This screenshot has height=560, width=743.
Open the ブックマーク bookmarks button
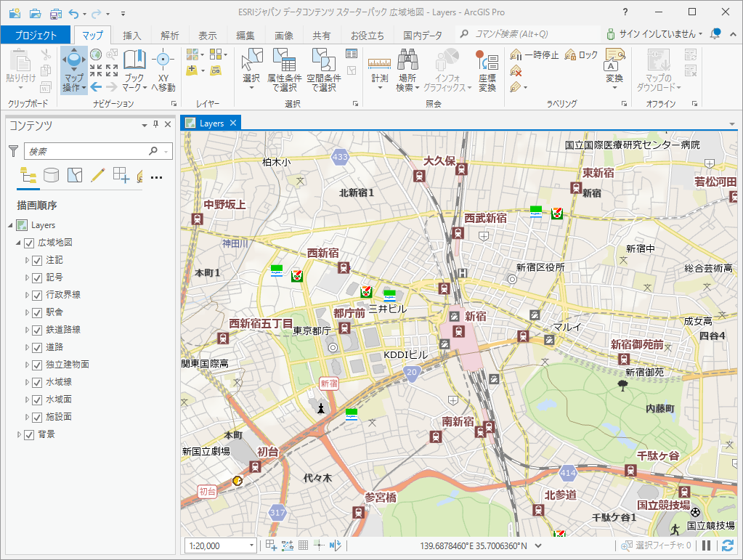134,70
